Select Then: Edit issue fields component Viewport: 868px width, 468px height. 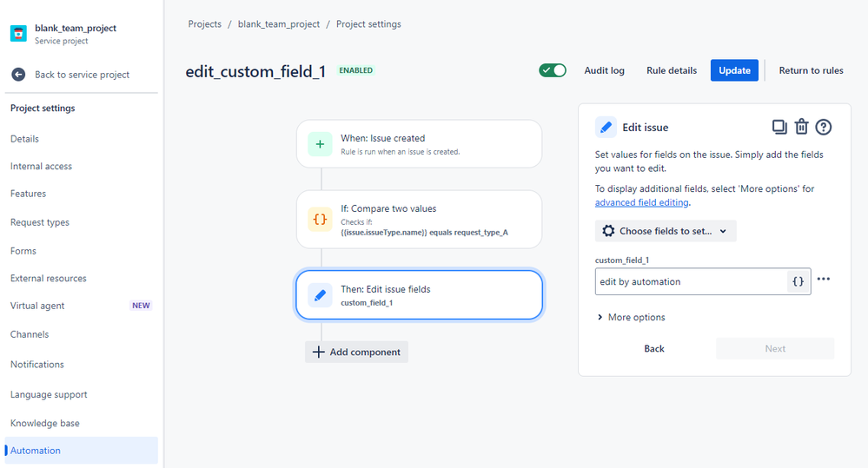click(x=419, y=295)
